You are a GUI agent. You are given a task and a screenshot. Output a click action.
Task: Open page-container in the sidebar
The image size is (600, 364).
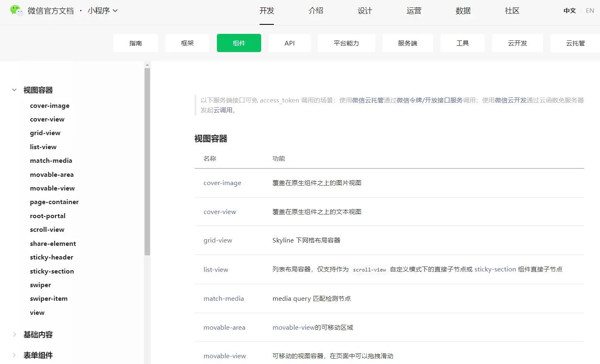tap(54, 202)
